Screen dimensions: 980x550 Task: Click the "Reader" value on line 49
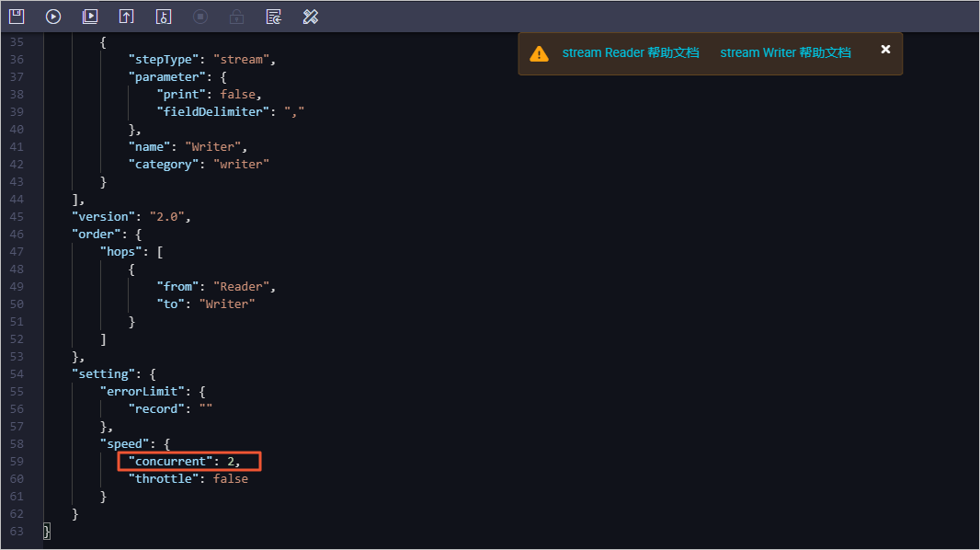tap(241, 286)
